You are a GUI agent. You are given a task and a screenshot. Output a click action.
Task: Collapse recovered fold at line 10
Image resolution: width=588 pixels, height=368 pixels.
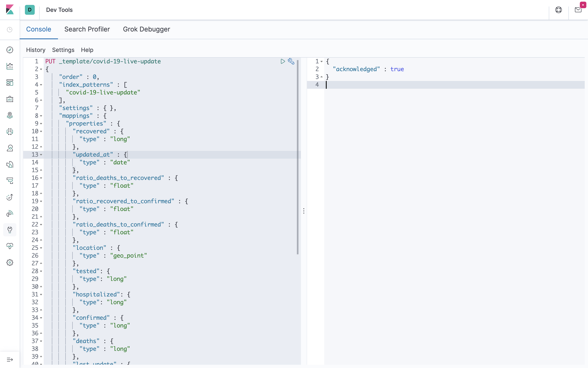pos(41,131)
